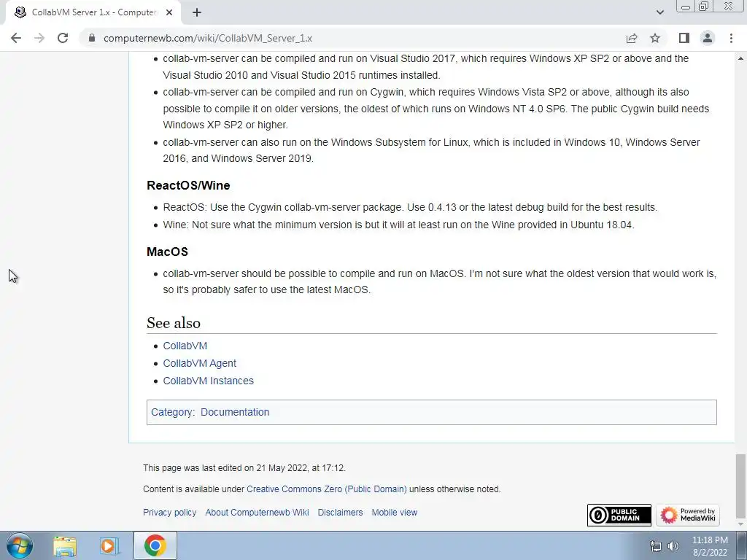Click the Powered by MediaWiki badge
This screenshot has height=560, width=747.
[x=687, y=516]
